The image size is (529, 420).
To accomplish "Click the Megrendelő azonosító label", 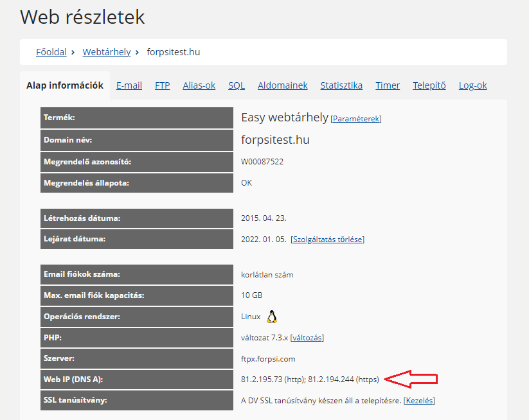I will click(x=87, y=162).
